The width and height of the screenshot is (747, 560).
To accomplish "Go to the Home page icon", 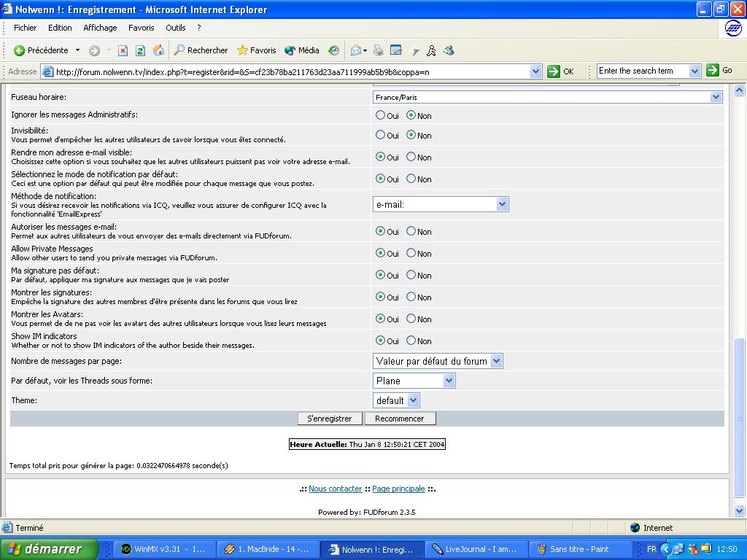I will (x=158, y=50).
